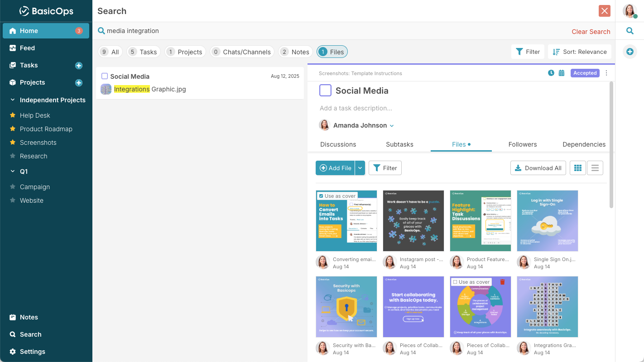Click the BasicOps logo in the sidebar

tap(46, 11)
